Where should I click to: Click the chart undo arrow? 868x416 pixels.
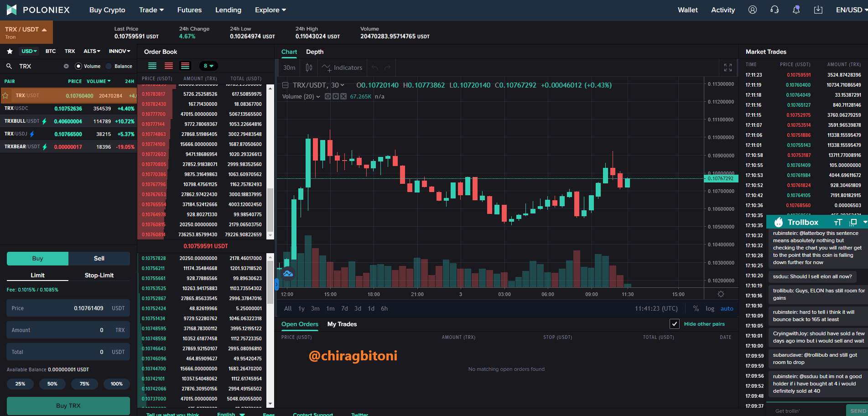pyautogui.click(x=375, y=68)
